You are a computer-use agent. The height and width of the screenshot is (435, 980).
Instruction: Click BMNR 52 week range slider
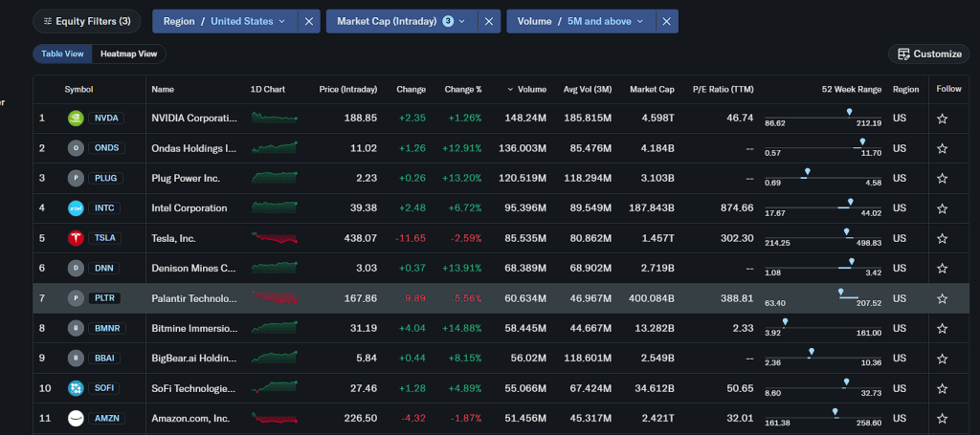tap(823, 326)
